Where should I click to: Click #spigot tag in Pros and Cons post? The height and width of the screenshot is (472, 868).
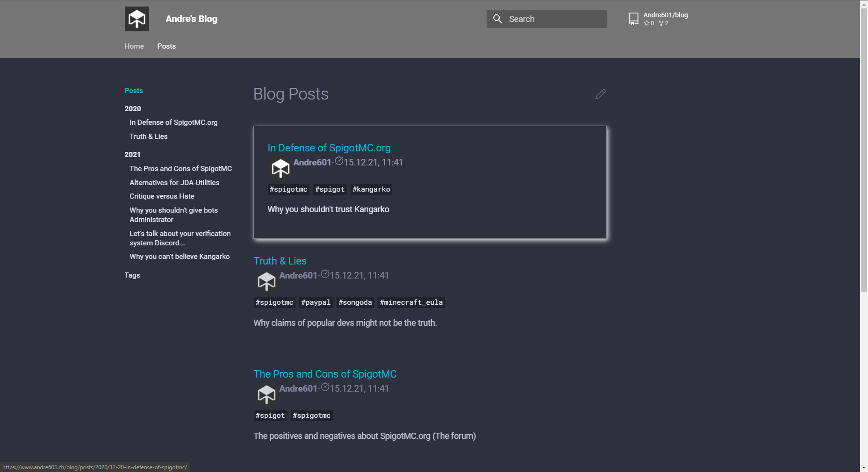[x=270, y=415]
